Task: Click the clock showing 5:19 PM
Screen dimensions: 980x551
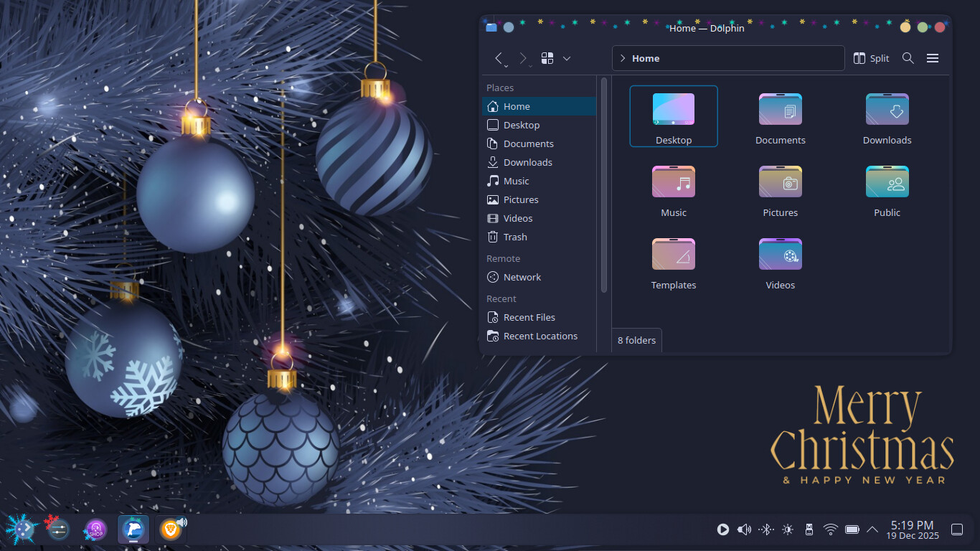Action: point(912,529)
